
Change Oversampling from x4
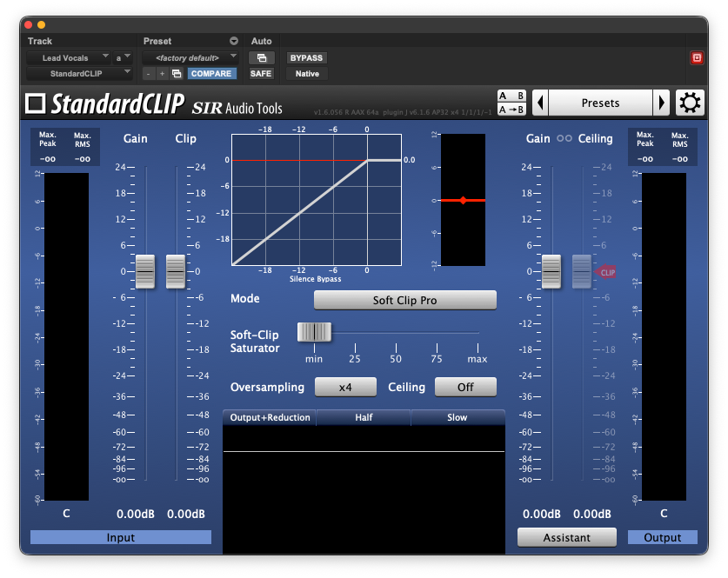(345, 387)
